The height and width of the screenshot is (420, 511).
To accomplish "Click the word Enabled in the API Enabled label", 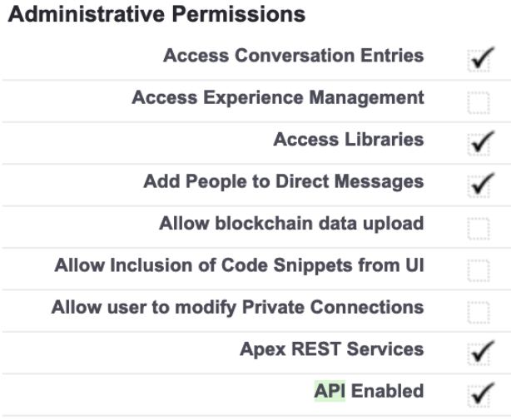I will pos(386,391).
